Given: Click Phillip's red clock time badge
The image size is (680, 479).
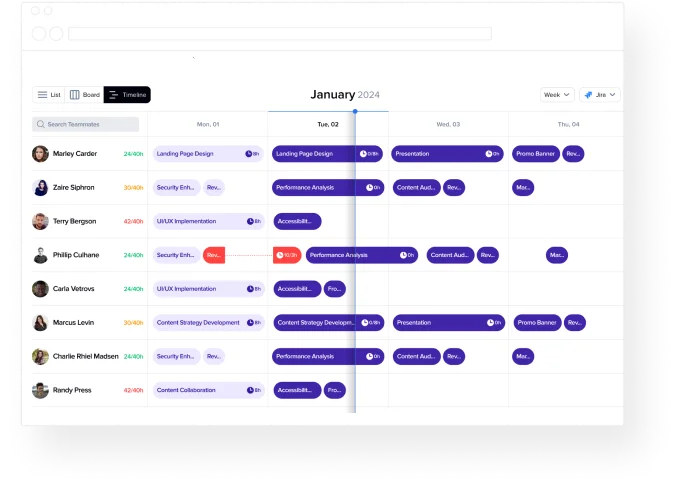Looking at the screenshot, I should [x=287, y=255].
